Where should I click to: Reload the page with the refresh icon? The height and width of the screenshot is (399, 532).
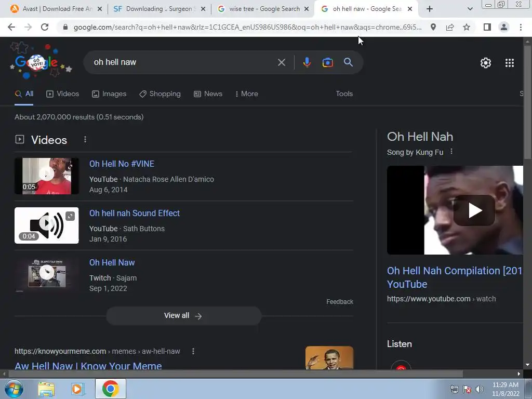pyautogui.click(x=45, y=27)
